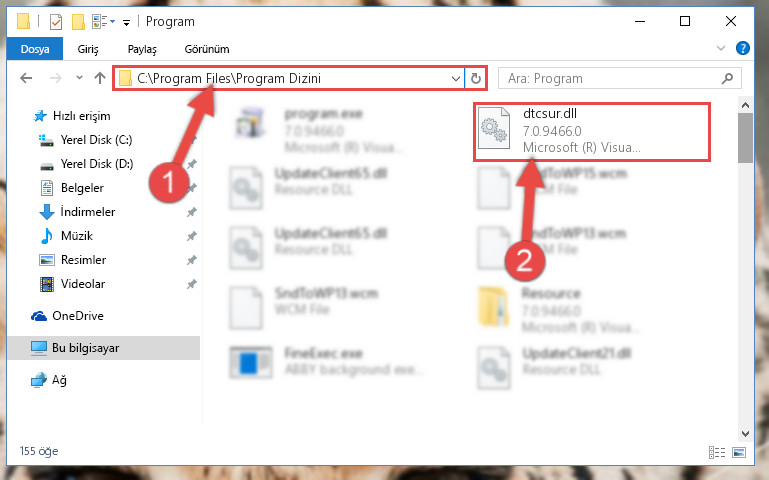Image resolution: width=769 pixels, height=480 pixels.
Task: Select İndirmeler folder in quick access
Action: [x=88, y=212]
